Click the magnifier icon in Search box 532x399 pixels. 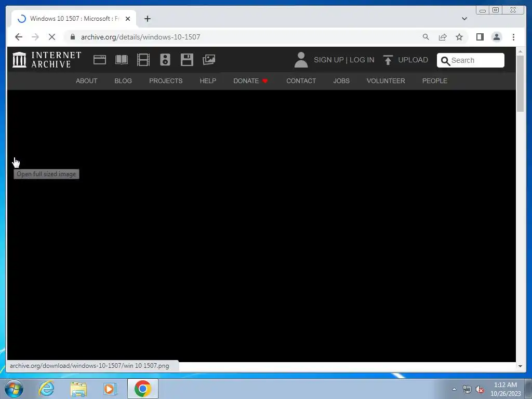click(x=445, y=61)
